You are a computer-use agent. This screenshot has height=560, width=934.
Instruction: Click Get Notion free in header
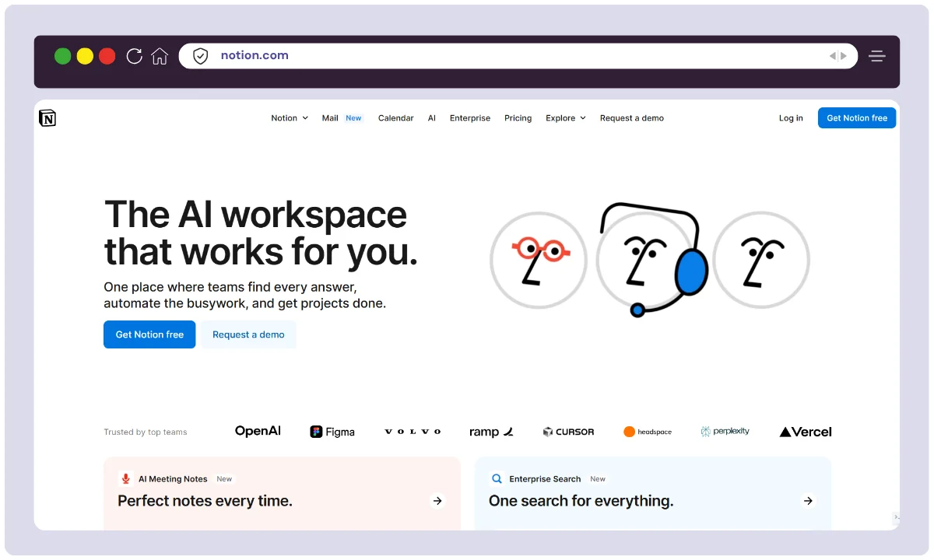pyautogui.click(x=856, y=118)
